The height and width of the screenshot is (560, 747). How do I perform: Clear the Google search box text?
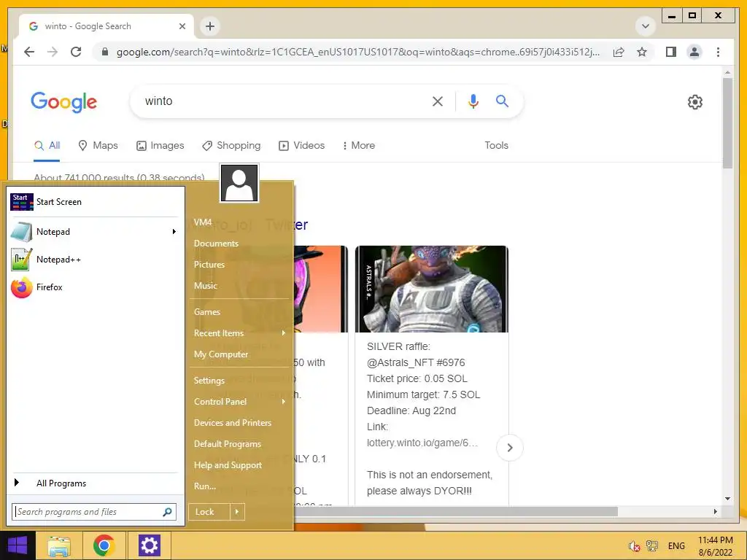point(438,101)
